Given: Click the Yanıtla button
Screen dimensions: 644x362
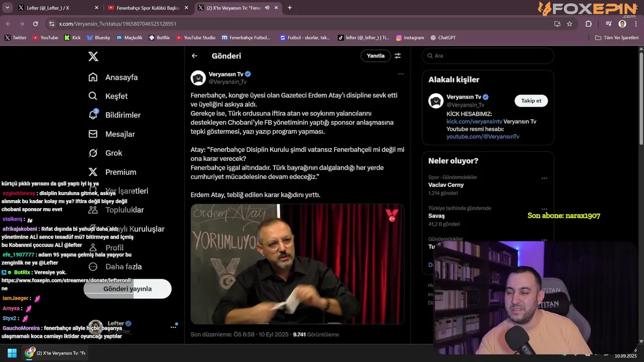Looking at the screenshot, I should pos(375,56).
